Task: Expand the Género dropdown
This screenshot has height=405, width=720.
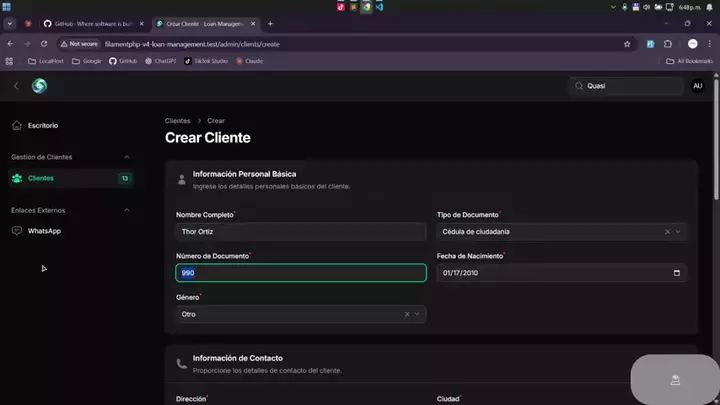Action: coord(419,314)
